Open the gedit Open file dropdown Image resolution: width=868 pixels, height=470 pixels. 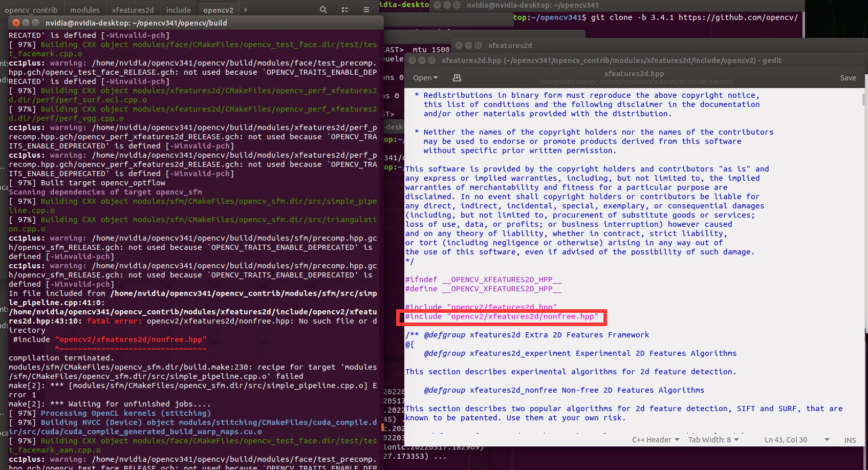click(425, 77)
